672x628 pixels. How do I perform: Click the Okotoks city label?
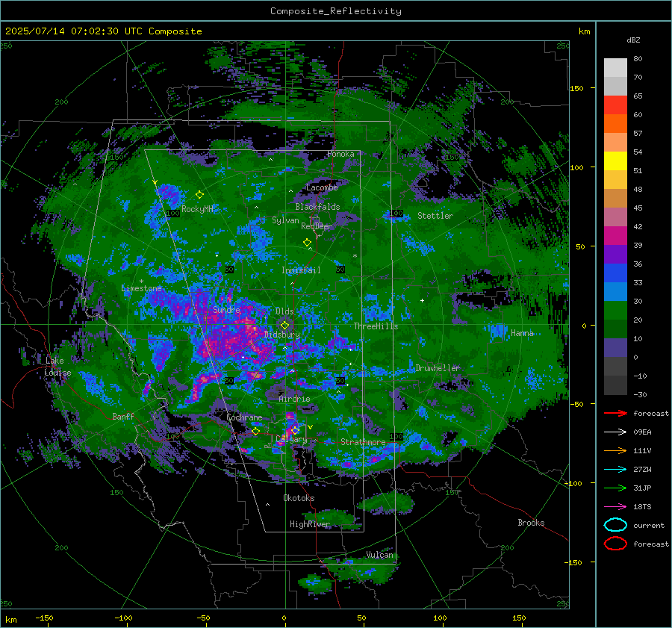(x=299, y=498)
